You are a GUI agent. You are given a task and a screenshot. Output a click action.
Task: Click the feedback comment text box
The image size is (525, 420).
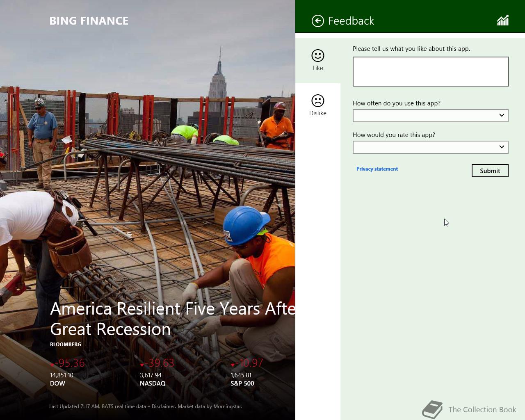pos(430,72)
